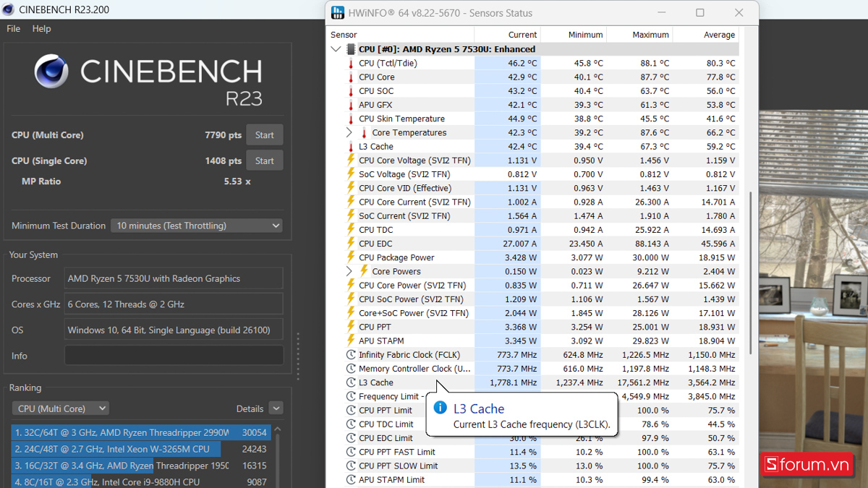Viewport: 868px width, 488px height.
Task: Collapse the CPU [#0] AMD Ryzen 5 7530U sensor group
Action: [x=336, y=49]
